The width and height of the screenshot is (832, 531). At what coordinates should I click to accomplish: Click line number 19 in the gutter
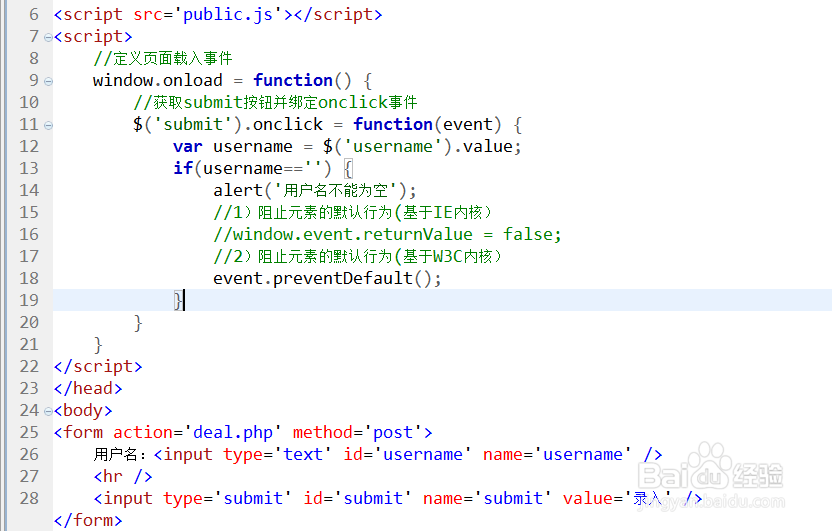pos(29,300)
